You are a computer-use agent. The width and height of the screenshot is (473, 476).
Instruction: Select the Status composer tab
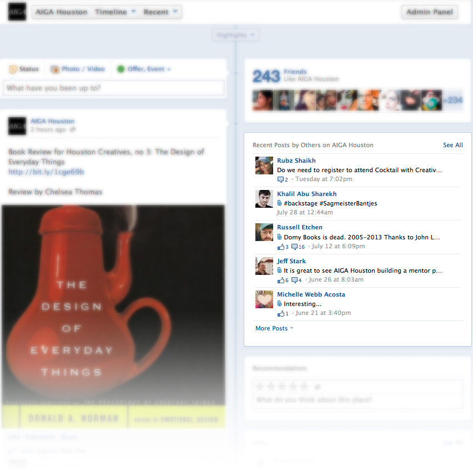point(24,69)
